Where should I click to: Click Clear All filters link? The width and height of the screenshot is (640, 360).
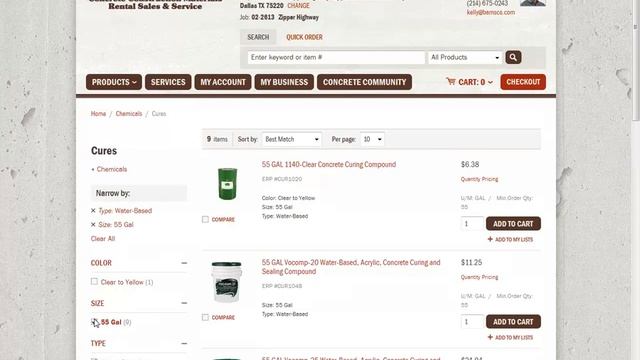tap(103, 238)
